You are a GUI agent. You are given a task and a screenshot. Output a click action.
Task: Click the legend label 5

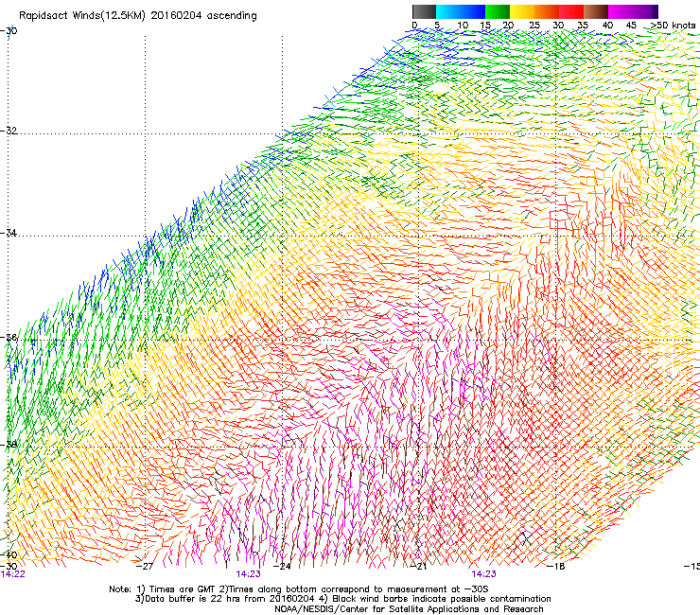tap(437, 25)
